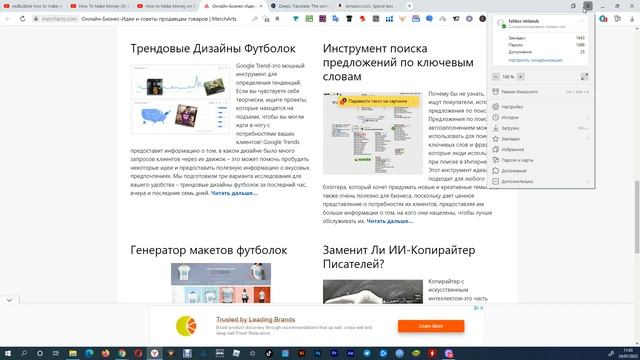Viewport: 640px width, 360px height.
Task: Switch to Amazon.com tab
Action: click(367, 6)
